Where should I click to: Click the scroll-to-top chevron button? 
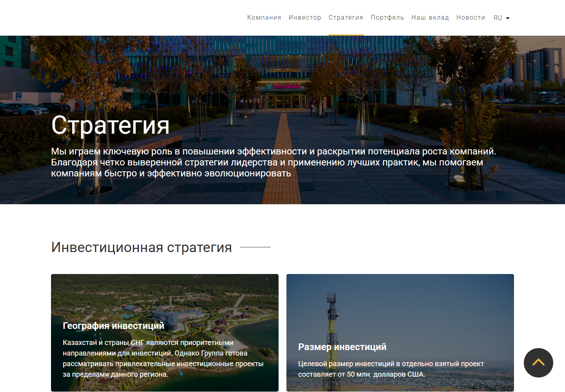pos(538,363)
